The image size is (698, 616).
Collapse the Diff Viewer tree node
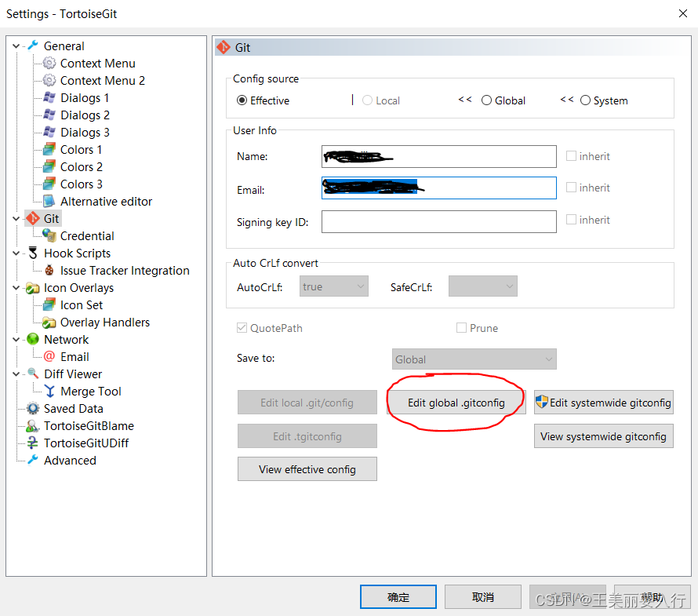pyautogui.click(x=16, y=374)
